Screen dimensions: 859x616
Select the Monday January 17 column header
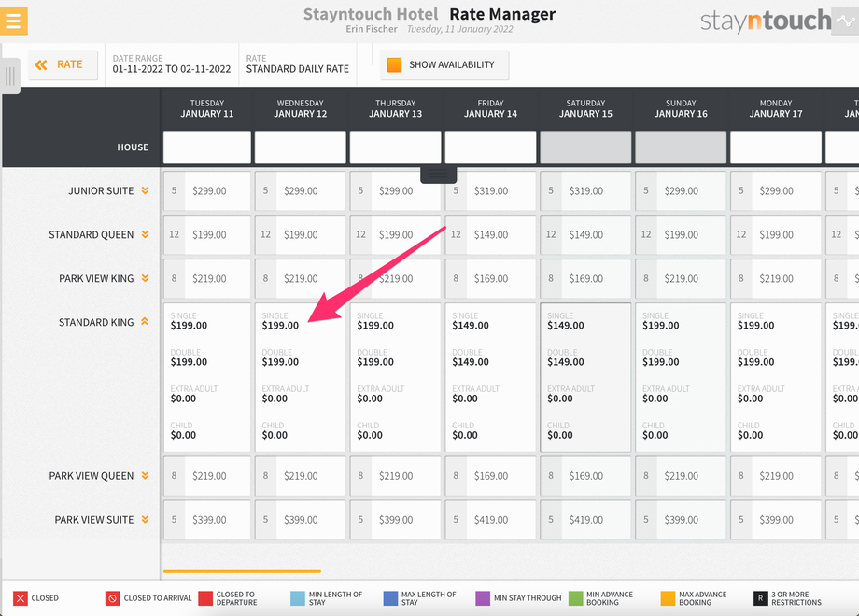coord(776,108)
